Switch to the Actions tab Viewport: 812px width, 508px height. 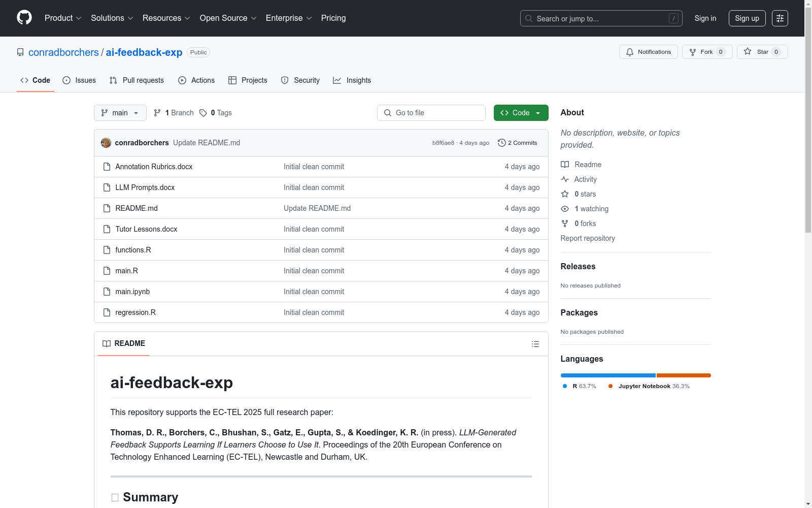point(196,80)
